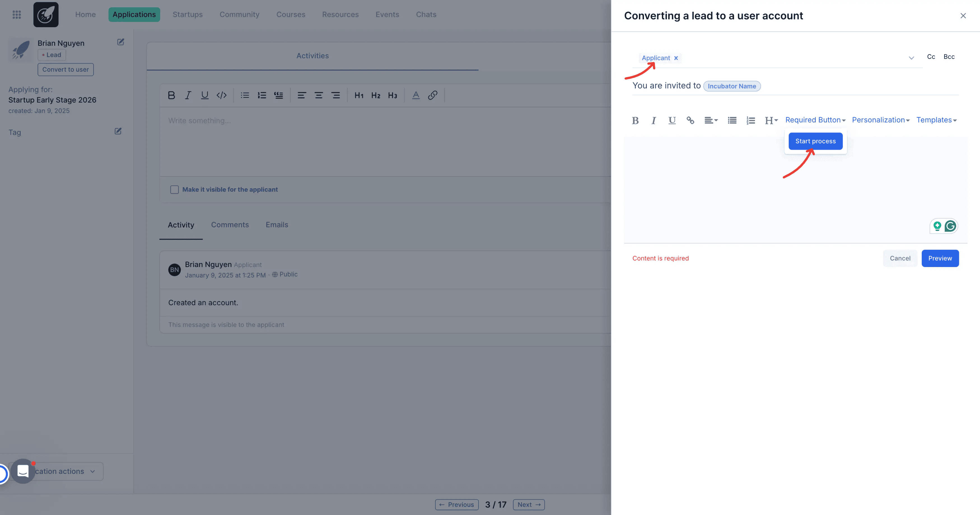Click the text color icon in activity editor
Viewport: 980px width, 515px height.
(416, 95)
